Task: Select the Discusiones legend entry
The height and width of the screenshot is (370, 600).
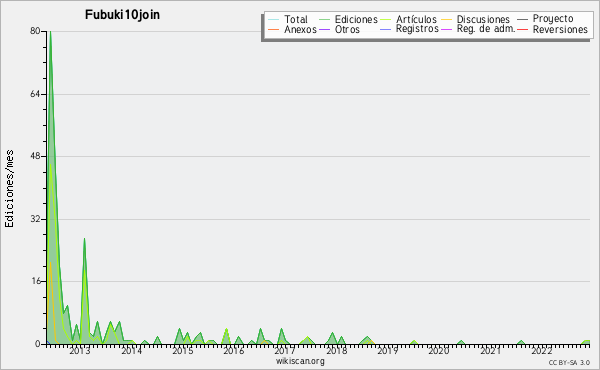Action: (x=483, y=19)
